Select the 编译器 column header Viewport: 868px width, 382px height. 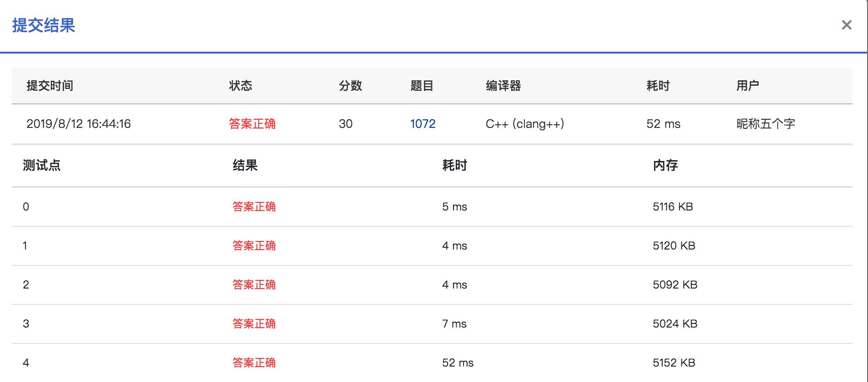click(x=503, y=86)
